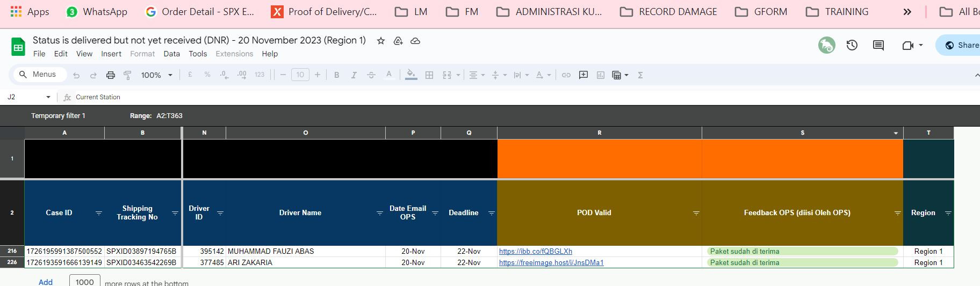The image size is (980, 286).
Task: Click the font size input field
Action: click(x=300, y=75)
